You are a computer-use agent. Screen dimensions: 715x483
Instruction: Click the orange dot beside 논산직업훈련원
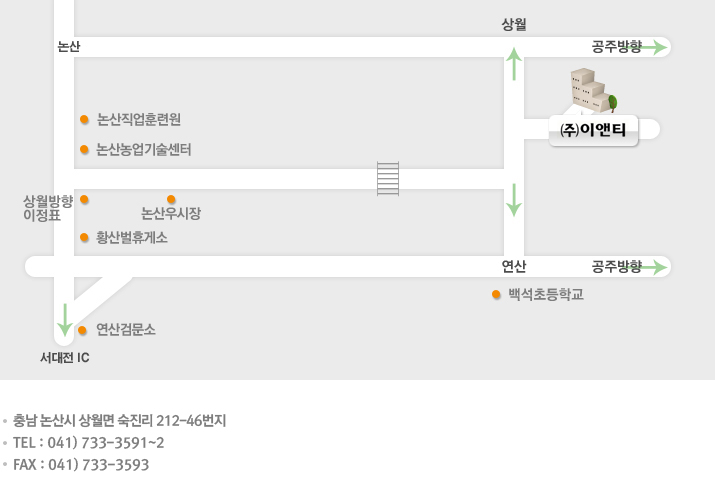pos(84,119)
